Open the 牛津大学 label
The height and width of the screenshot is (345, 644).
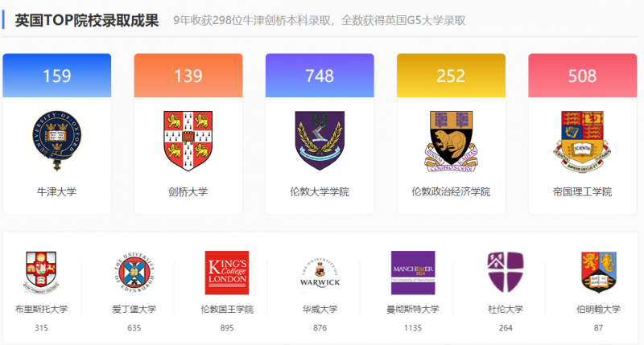point(56,191)
